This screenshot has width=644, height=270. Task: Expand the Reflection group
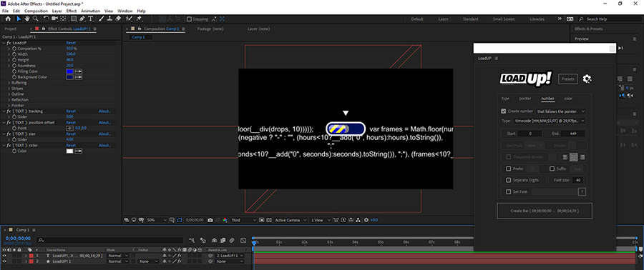[9, 100]
